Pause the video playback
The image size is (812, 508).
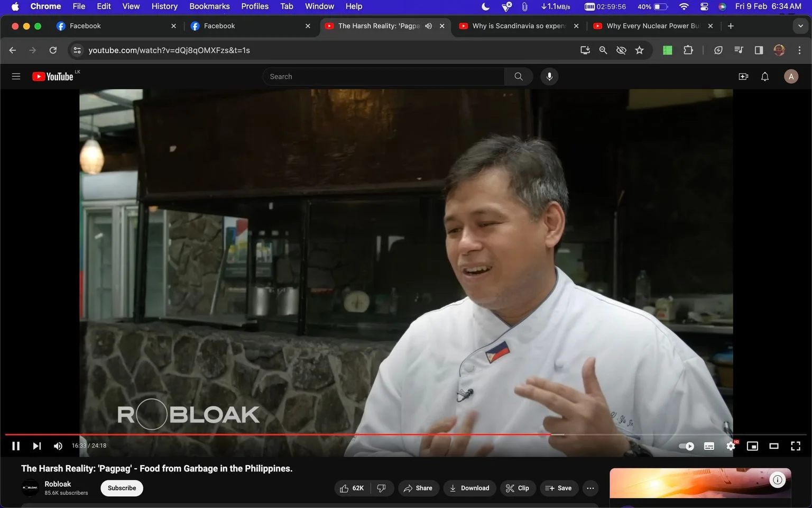16,446
